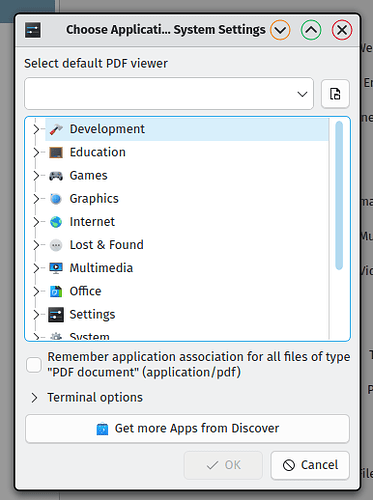The height and width of the screenshot is (500, 373).
Task: Enable Remember application association checkbox
Action: pos(34,365)
